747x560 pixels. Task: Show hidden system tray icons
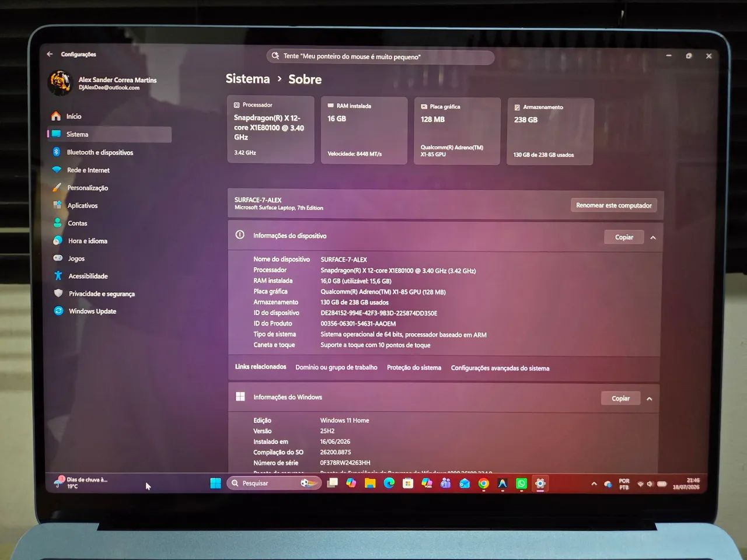click(594, 484)
